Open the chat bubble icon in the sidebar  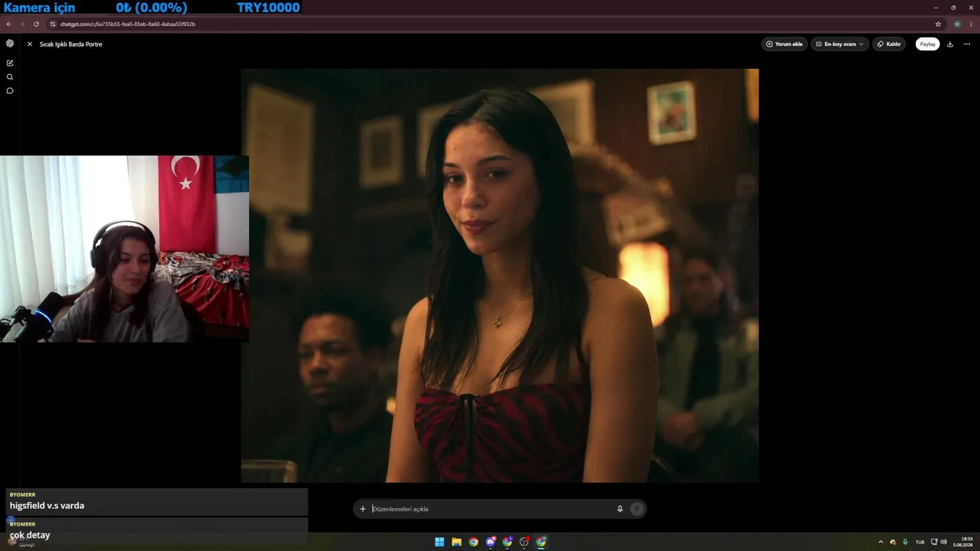10,90
